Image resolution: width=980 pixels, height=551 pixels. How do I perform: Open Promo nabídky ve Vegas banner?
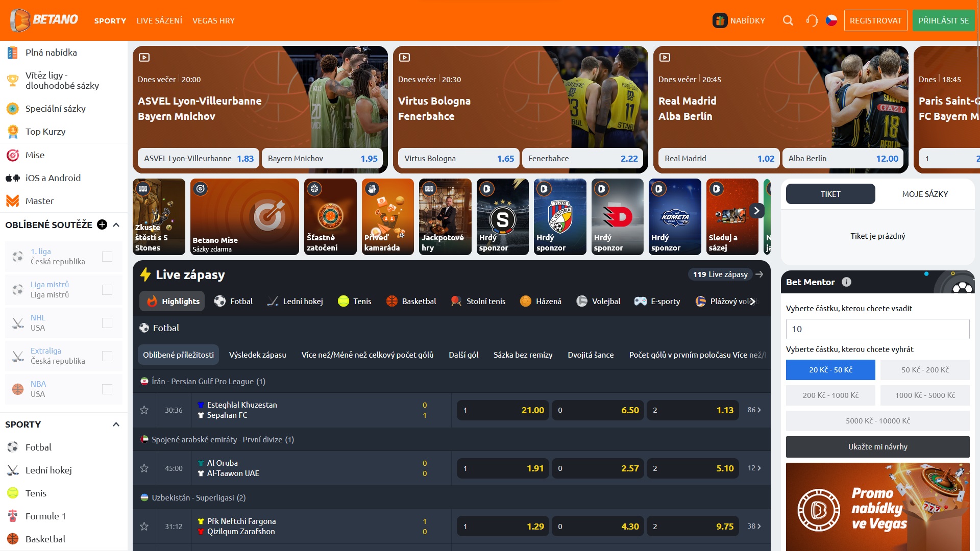(878, 507)
